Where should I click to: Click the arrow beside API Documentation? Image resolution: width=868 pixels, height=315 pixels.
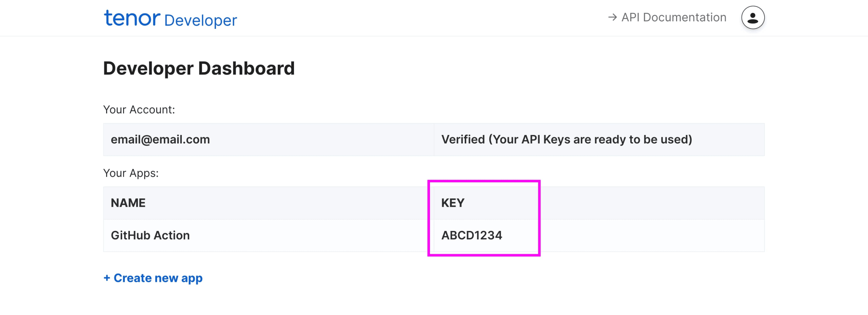click(x=612, y=17)
